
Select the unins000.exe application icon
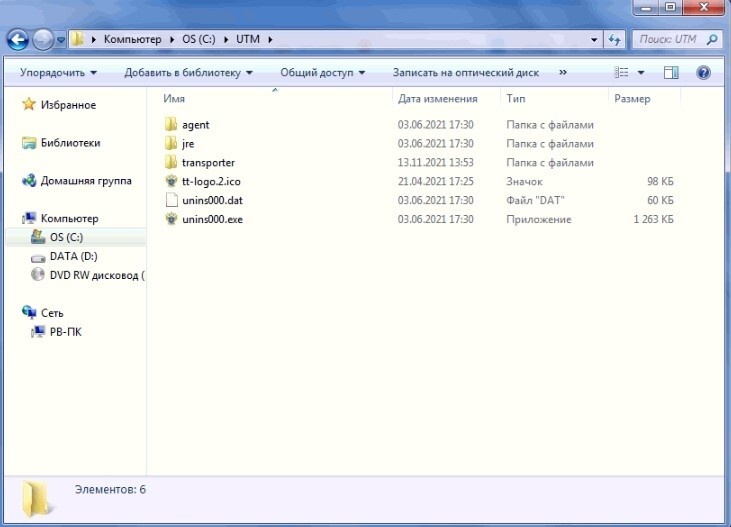pos(172,219)
